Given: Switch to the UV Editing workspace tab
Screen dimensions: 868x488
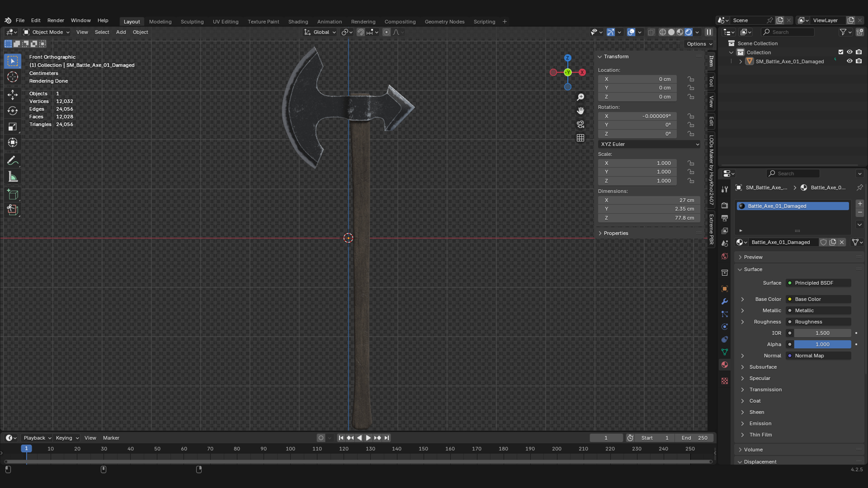Looking at the screenshot, I should pyautogui.click(x=225, y=21).
